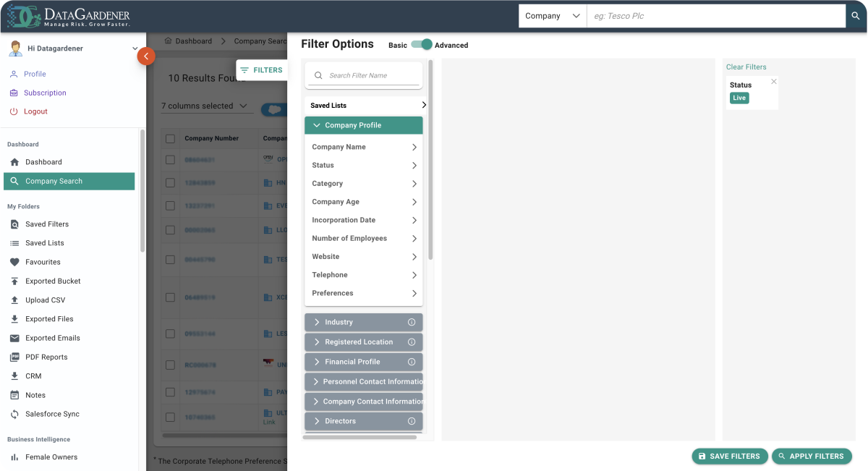The image size is (868, 471).
Task: Collapse sidebar with the orange arrow button
Action: (146, 56)
